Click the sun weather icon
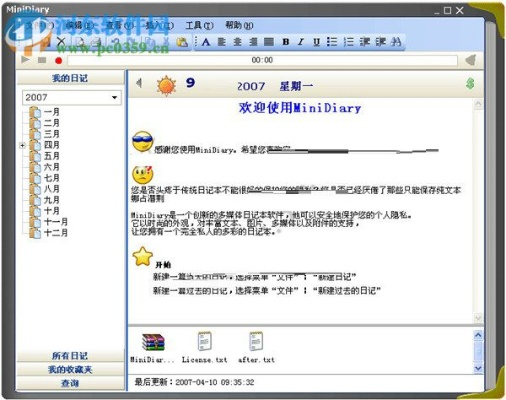This screenshot has width=506, height=400. [166, 86]
